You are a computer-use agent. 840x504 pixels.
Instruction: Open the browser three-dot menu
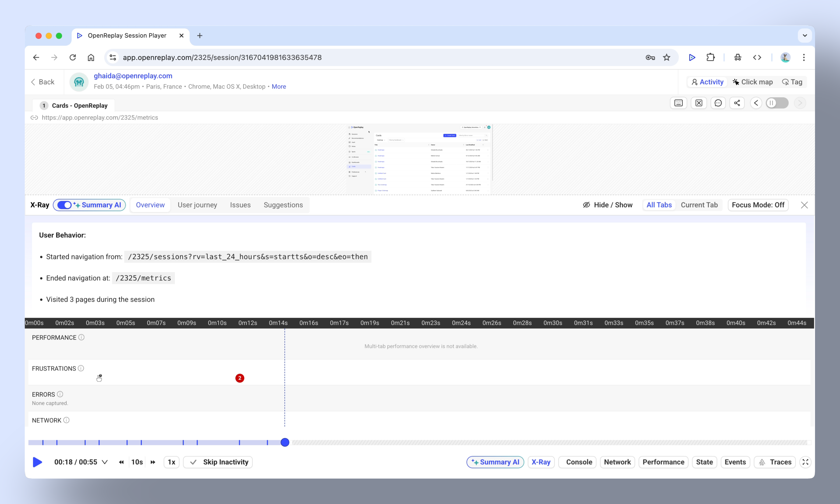click(804, 57)
